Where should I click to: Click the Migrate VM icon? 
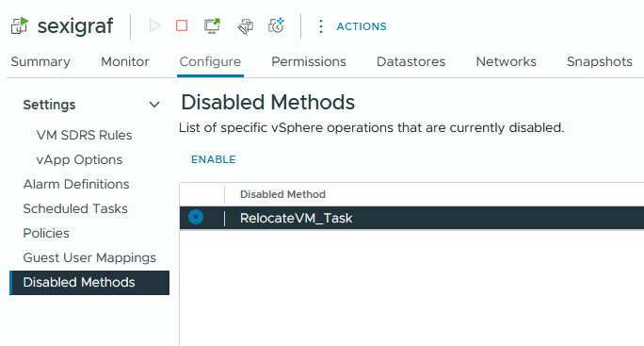(x=245, y=26)
